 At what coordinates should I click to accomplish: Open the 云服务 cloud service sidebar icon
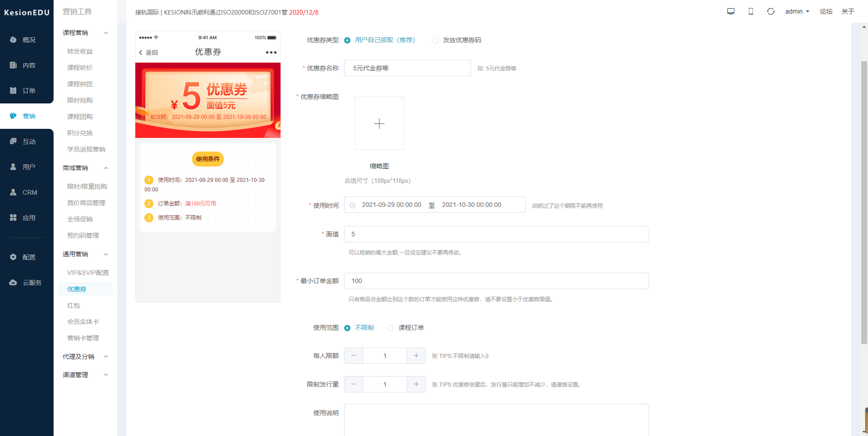click(x=13, y=283)
